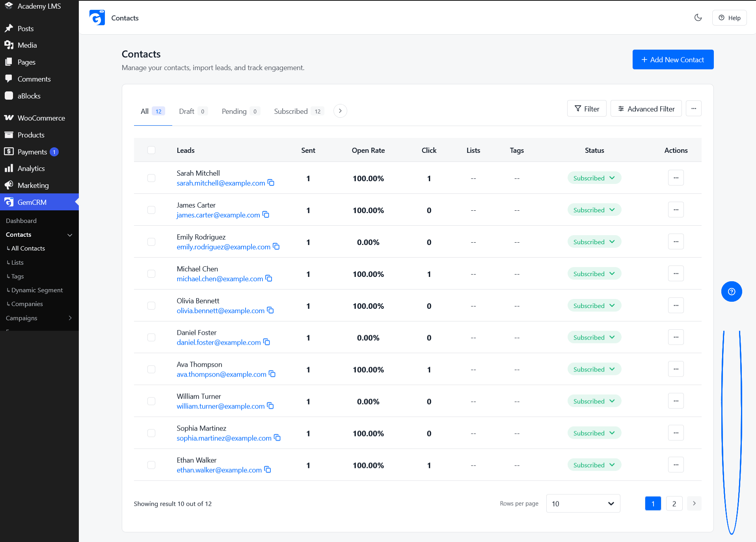Image resolution: width=756 pixels, height=542 pixels.
Task: Toggle dark mode moon icon
Action: tap(698, 17)
